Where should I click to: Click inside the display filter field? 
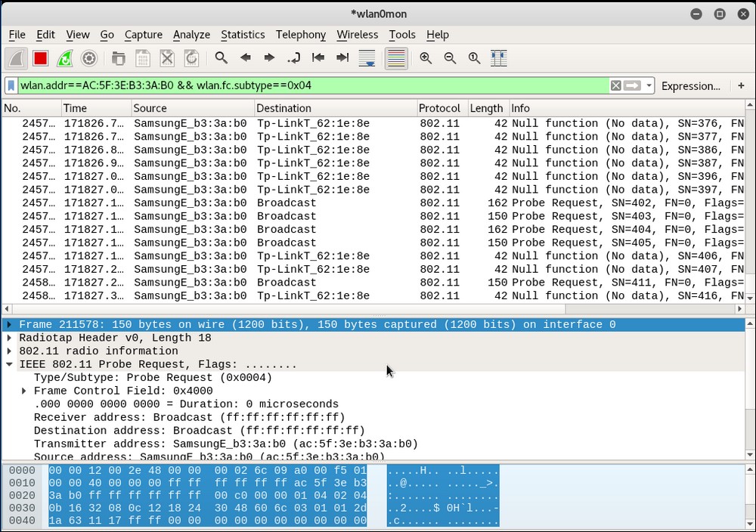[x=314, y=86]
